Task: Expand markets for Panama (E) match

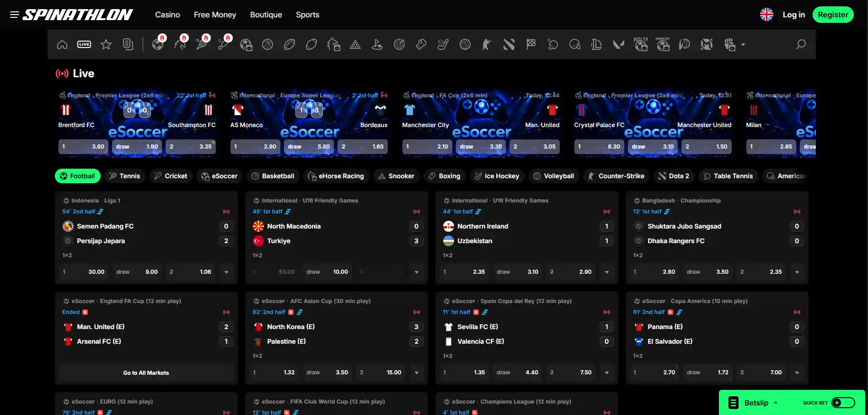Action: click(797, 372)
